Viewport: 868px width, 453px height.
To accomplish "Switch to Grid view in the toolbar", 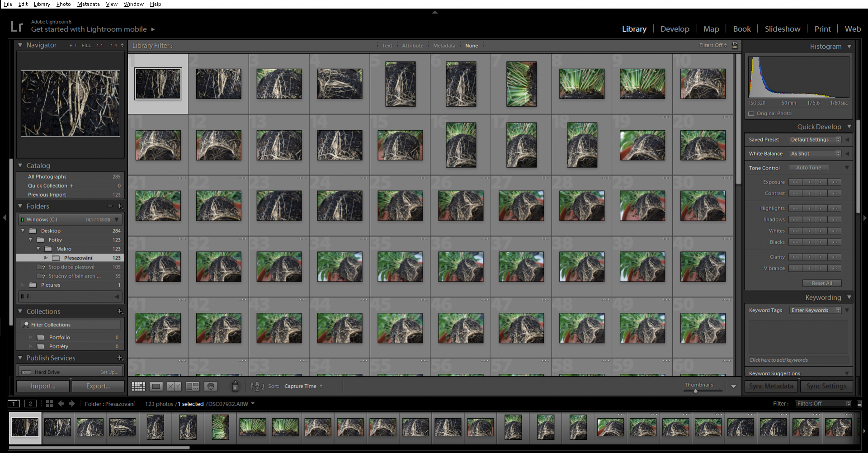I will (138, 386).
